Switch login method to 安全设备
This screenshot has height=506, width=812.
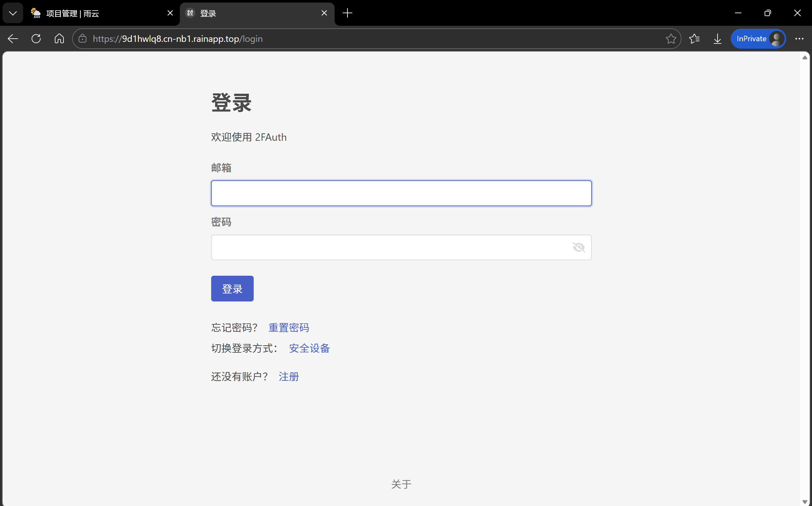[x=309, y=348]
